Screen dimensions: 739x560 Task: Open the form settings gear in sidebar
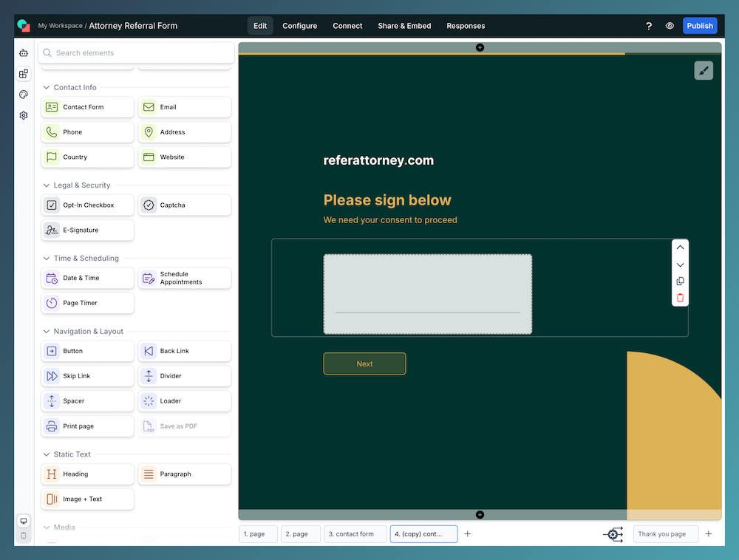pyautogui.click(x=23, y=115)
